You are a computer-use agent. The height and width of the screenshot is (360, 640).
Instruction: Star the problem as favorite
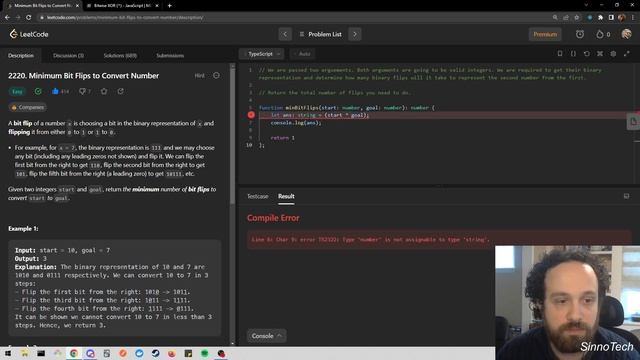104,91
